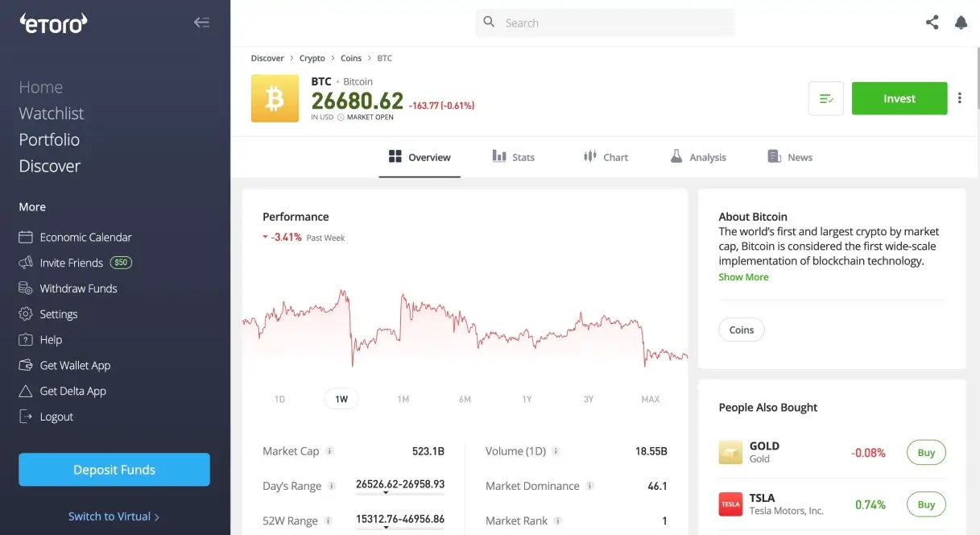Click the Discover breadcrumb link

(x=267, y=58)
